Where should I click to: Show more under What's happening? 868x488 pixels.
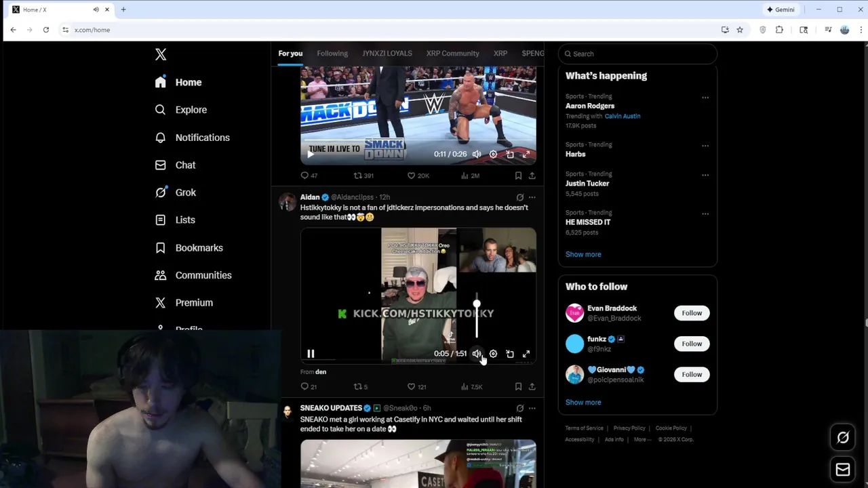583,254
